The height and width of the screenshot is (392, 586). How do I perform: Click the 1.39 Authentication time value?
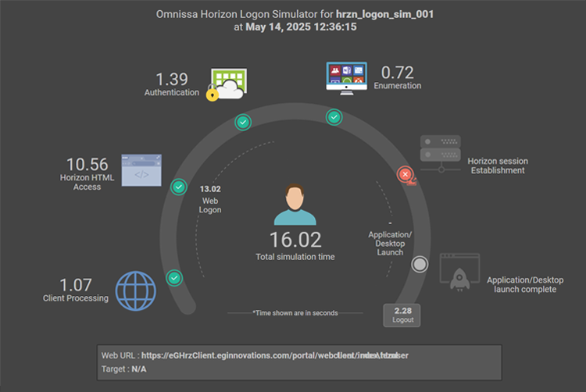pos(172,79)
